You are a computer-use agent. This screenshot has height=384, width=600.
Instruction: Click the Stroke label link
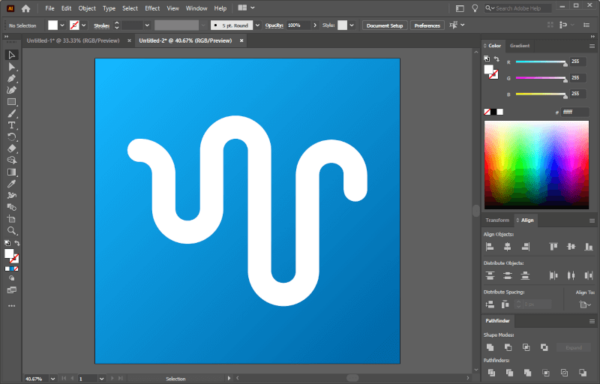coord(101,26)
